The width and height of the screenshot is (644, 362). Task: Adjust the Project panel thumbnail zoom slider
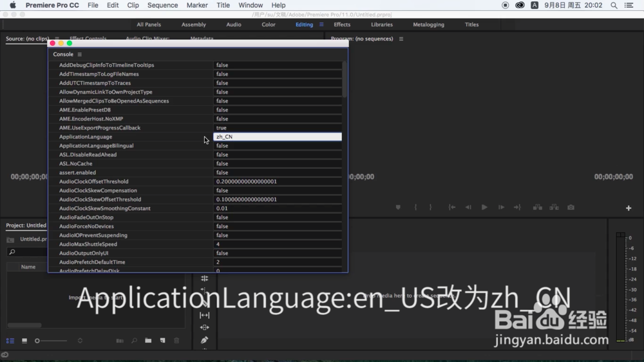tap(52, 341)
